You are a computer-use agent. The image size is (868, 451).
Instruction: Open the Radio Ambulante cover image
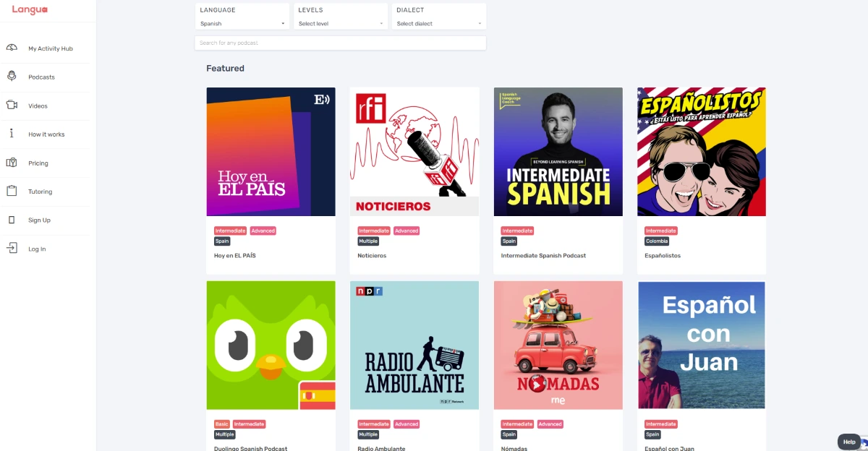point(414,345)
